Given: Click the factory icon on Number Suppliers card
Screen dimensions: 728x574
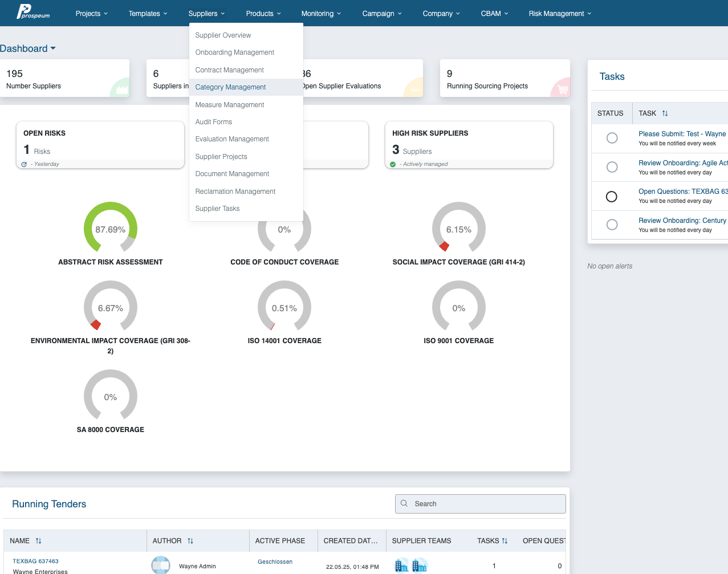Looking at the screenshot, I should [x=121, y=89].
